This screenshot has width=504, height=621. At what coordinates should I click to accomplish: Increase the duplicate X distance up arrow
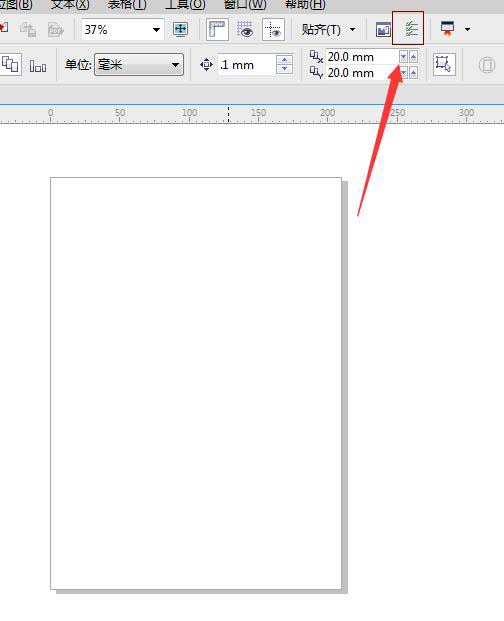pyautogui.click(x=413, y=57)
